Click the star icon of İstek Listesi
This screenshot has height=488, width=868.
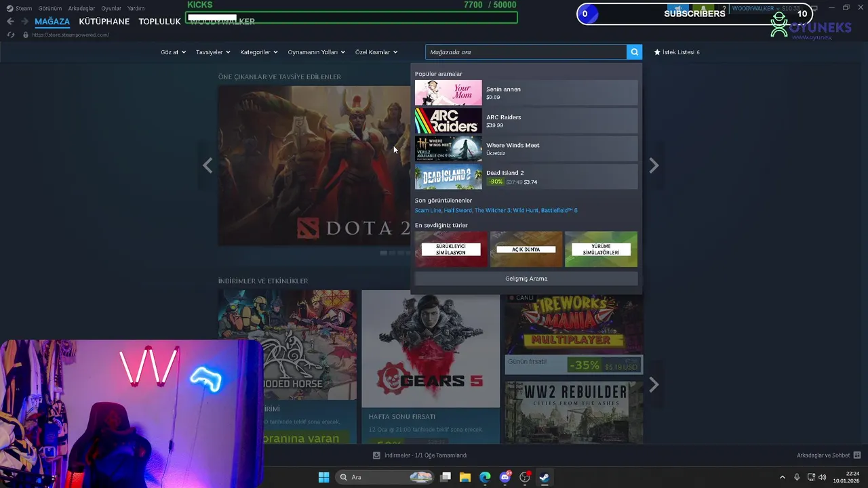point(657,52)
